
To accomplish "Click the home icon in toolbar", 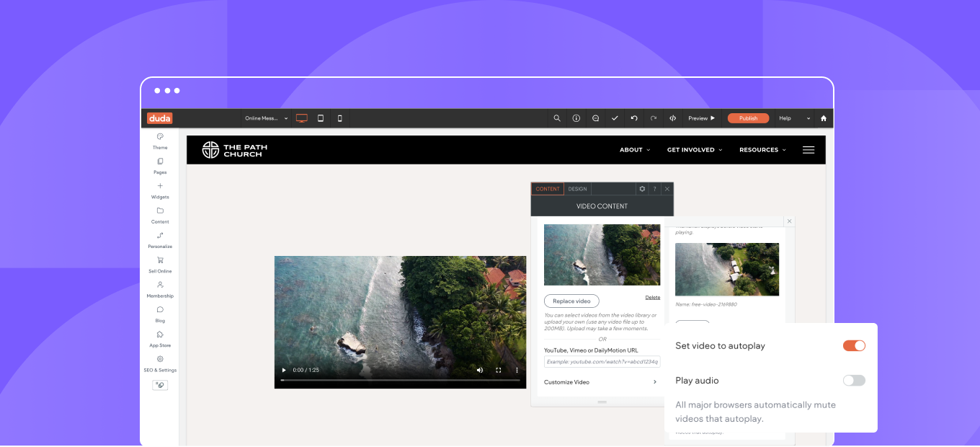I will coord(824,118).
